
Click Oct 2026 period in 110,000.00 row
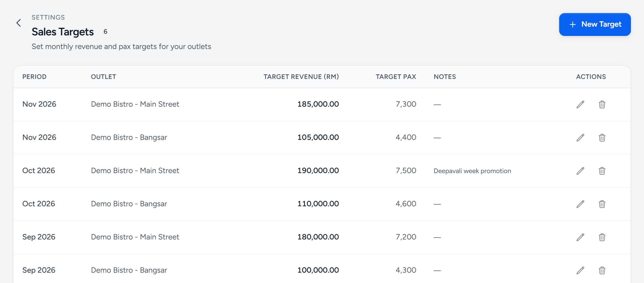pyautogui.click(x=39, y=204)
